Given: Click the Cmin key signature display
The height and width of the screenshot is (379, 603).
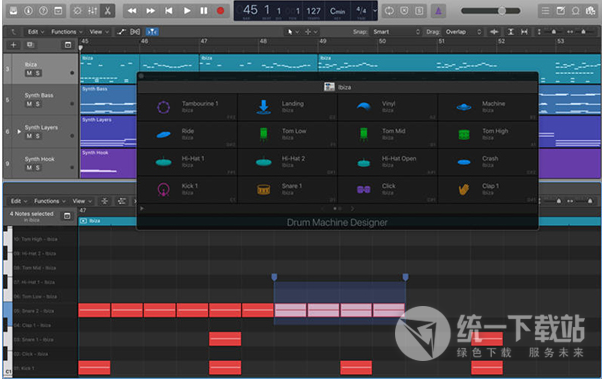Looking at the screenshot, I should coord(337,11).
